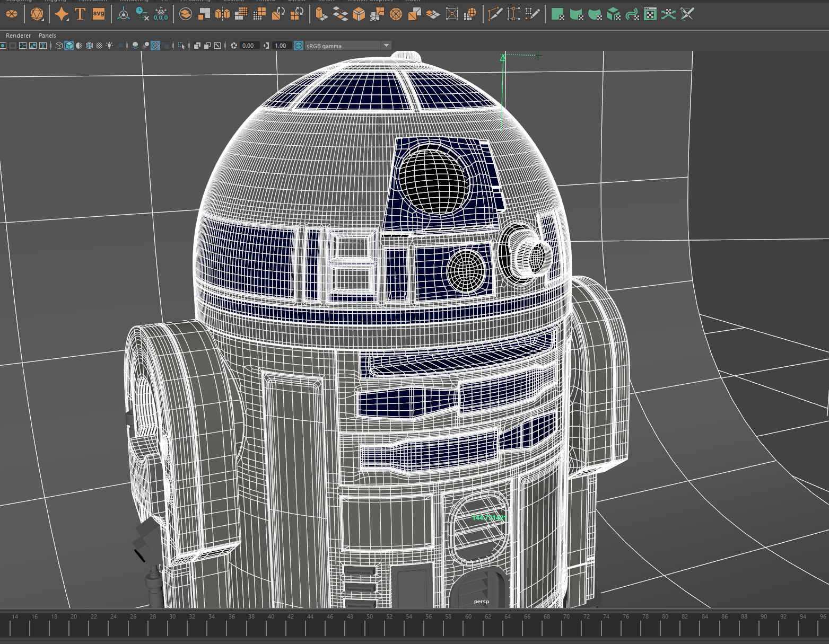Create polygon Type text with T icon
This screenshot has height=644, width=829.
coord(80,14)
